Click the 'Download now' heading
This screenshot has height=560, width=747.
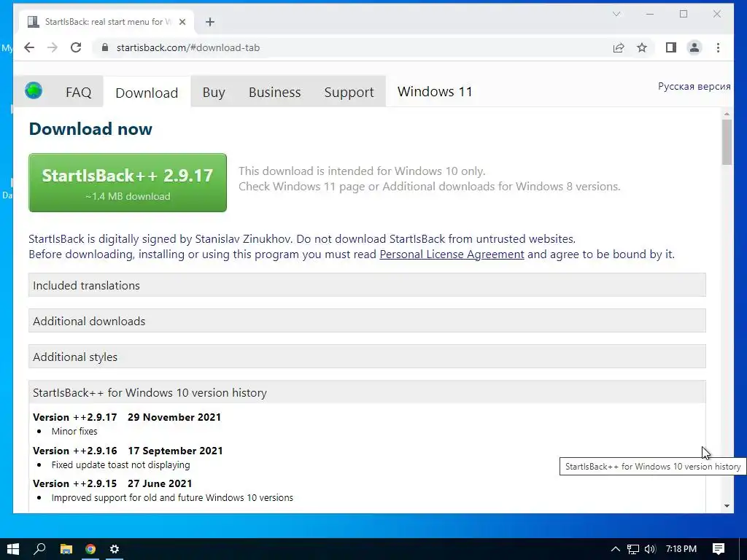[x=90, y=128]
